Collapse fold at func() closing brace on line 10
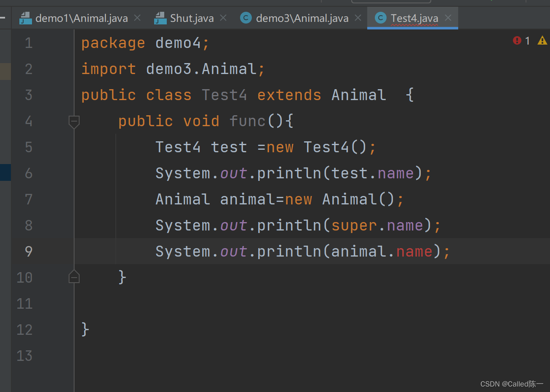Screen dimensions: 550x392 tap(74, 277)
